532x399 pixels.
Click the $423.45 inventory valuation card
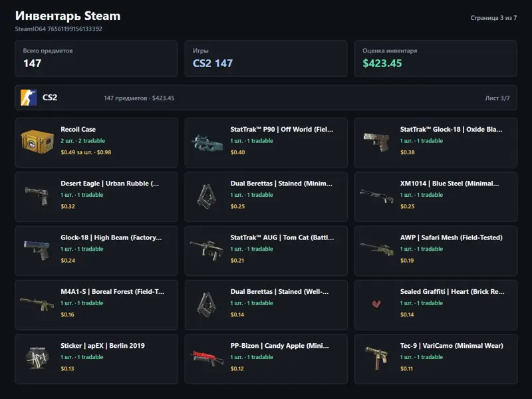point(436,59)
